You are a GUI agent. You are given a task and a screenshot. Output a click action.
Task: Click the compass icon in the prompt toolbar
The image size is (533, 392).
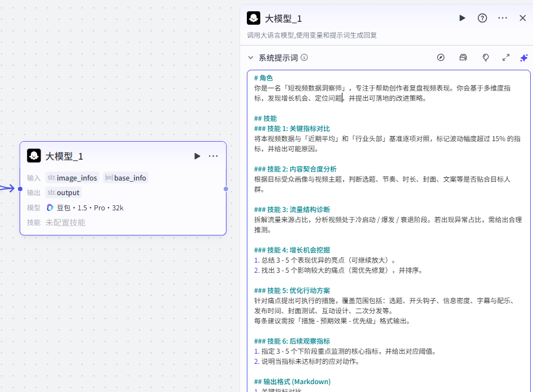tap(441, 57)
